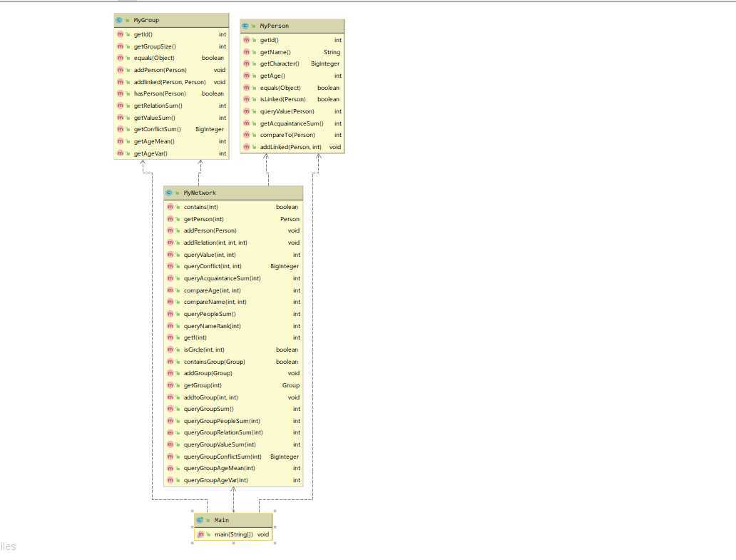Click the method icon for addGroup(Group)
Screen dimensions: 736x560
(170, 373)
